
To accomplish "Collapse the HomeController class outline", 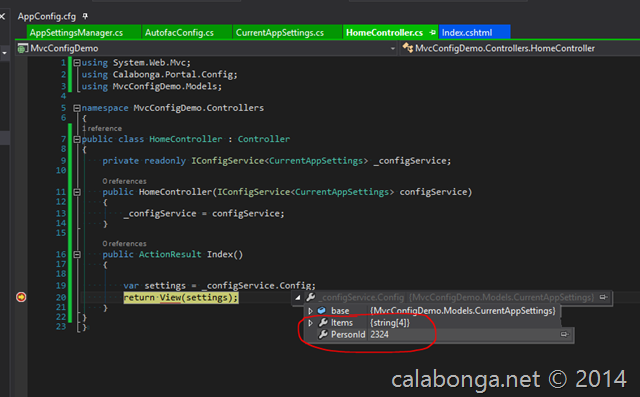I will tap(77, 139).
